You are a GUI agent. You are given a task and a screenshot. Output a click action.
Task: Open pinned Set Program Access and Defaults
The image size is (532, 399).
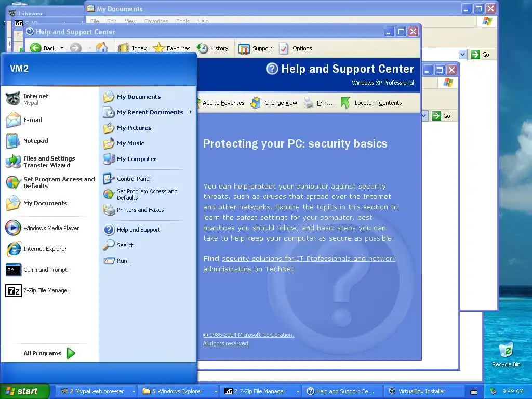51,182
